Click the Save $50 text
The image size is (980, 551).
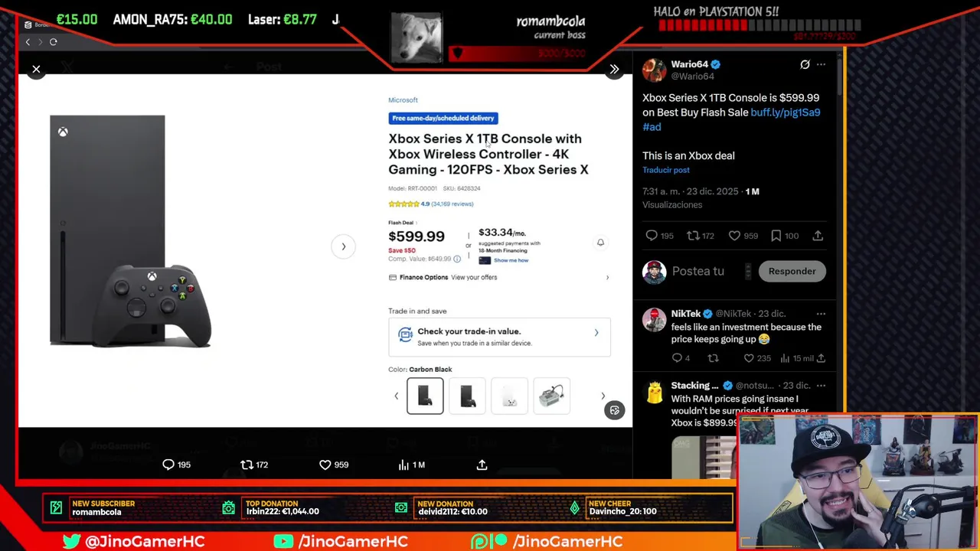[x=402, y=250]
